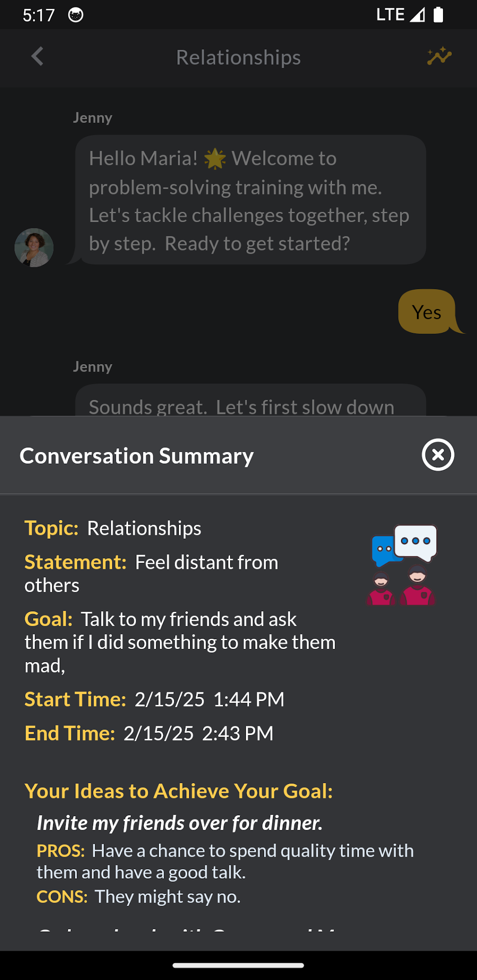Tap 'Your Ideas to Achieve Your Goal' heading
The image size is (477, 980).
point(178,791)
